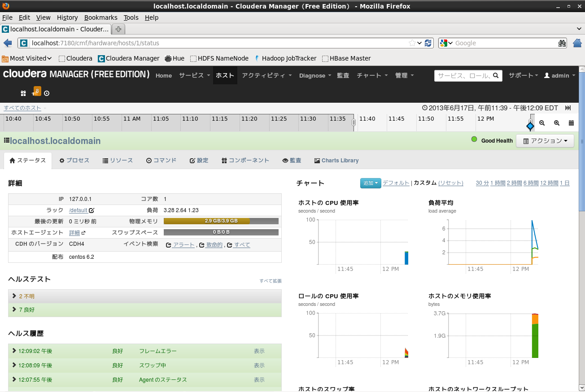
Task: Click Firefox back arrow button
Action: click(8, 43)
